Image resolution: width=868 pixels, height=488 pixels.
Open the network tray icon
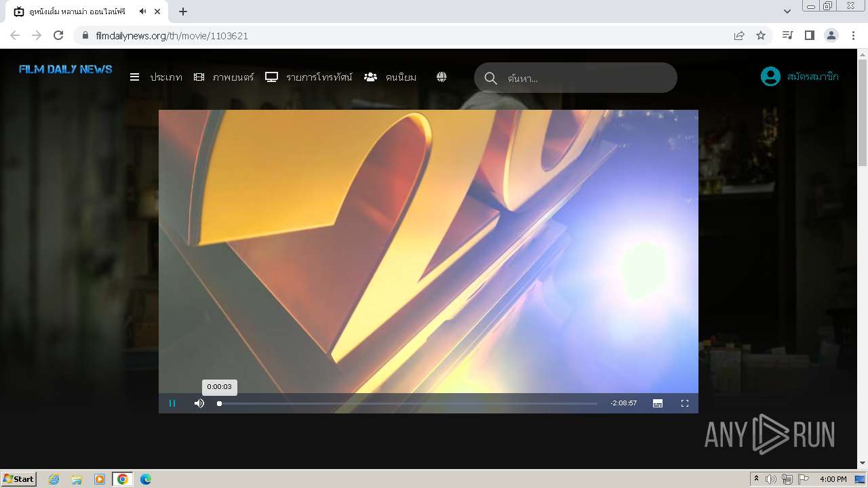tap(787, 479)
